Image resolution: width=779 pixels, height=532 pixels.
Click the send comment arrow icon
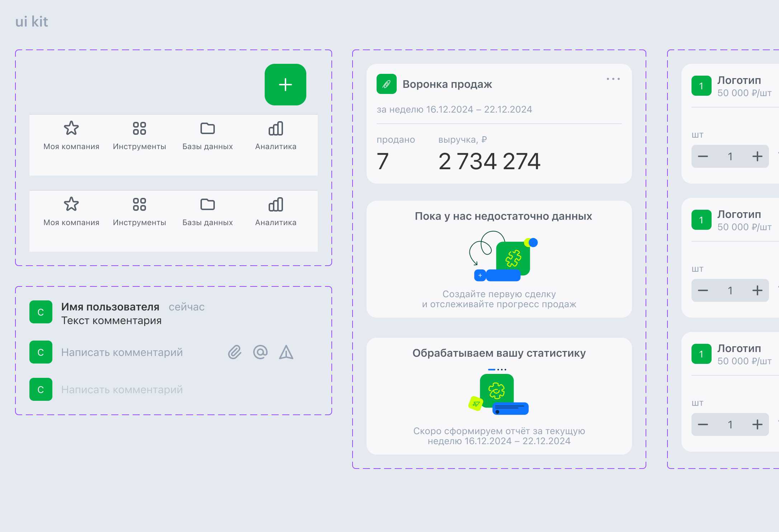(286, 352)
